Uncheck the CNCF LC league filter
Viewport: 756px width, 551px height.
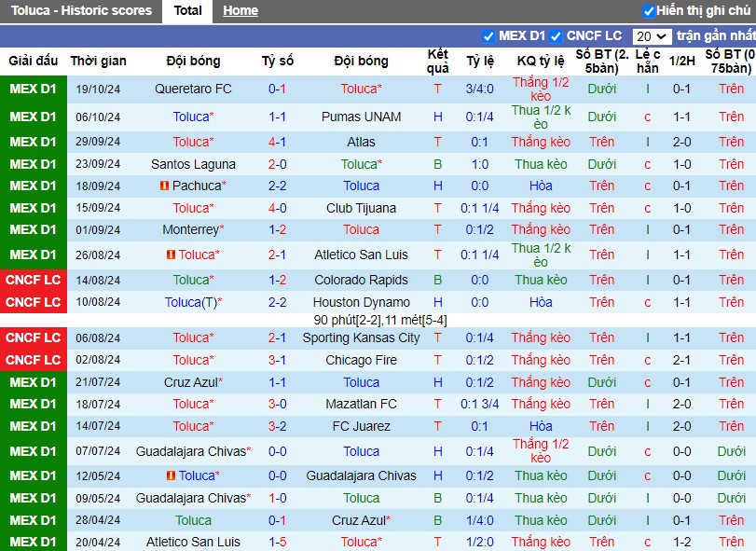(556, 36)
